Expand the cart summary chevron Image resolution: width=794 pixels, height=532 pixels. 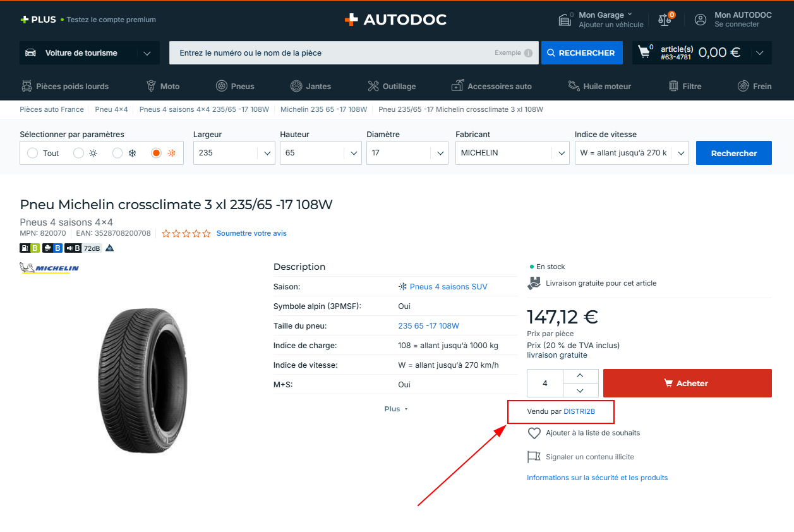(x=760, y=53)
